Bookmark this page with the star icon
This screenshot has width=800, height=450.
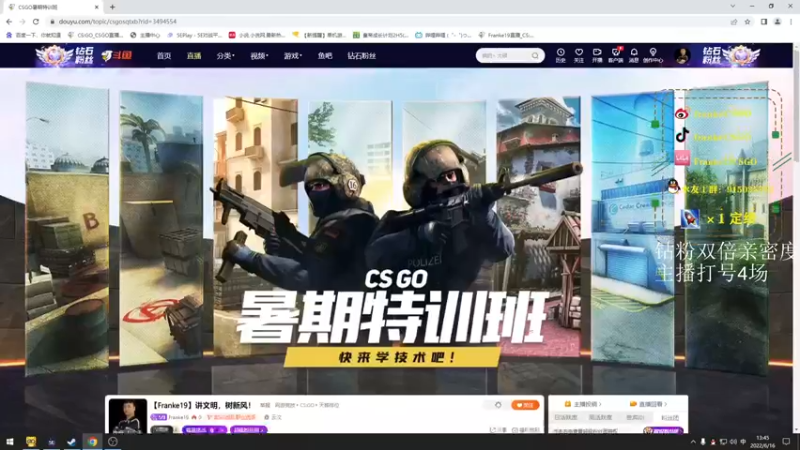point(747,21)
